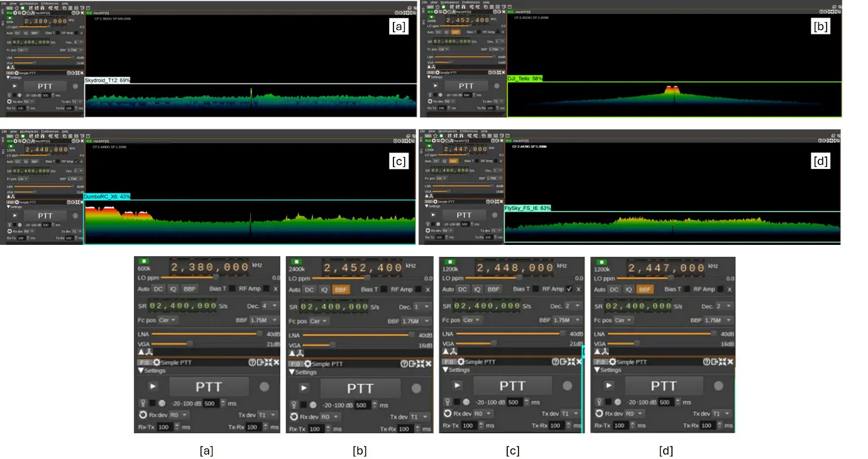Screen dimensions: 868x459
Task: Enable the Bias T checkbox in enlarged panel [a]
Action: click(233, 289)
